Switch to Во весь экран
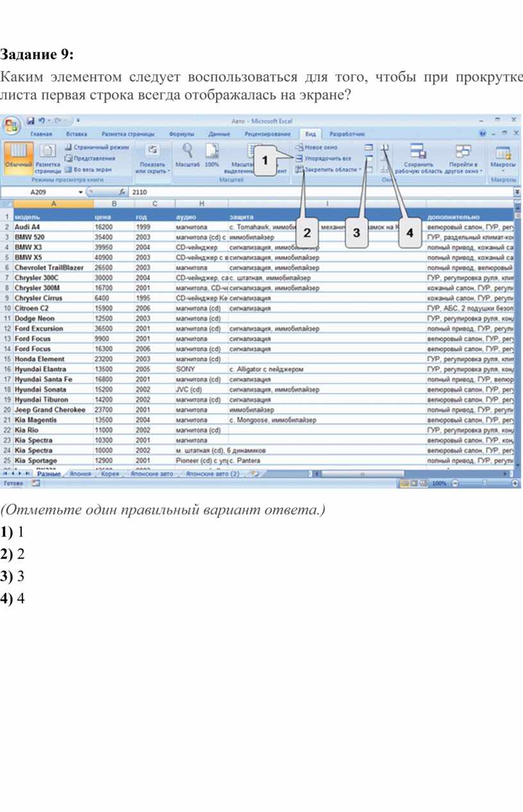Screen dimensions: 523x812 [88, 170]
